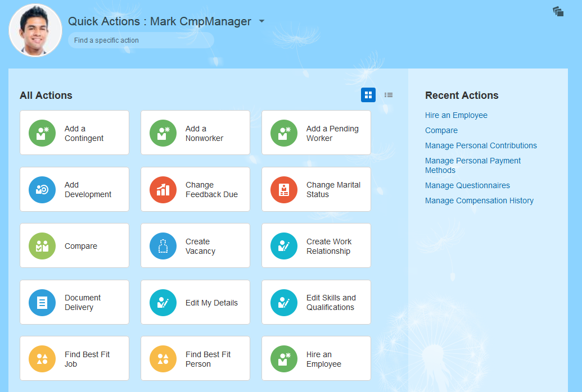
Task: Open Manage Personal Payment Methods link
Action: pos(473,166)
